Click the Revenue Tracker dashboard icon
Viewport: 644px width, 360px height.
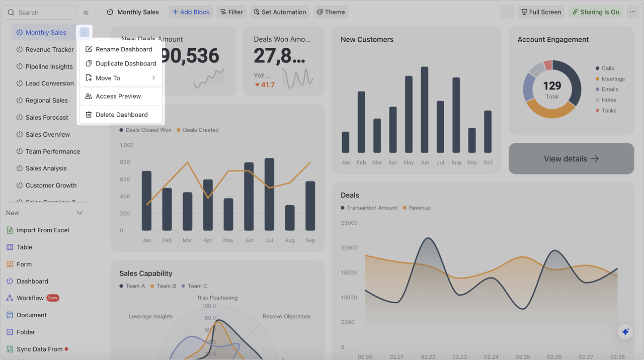(x=20, y=50)
